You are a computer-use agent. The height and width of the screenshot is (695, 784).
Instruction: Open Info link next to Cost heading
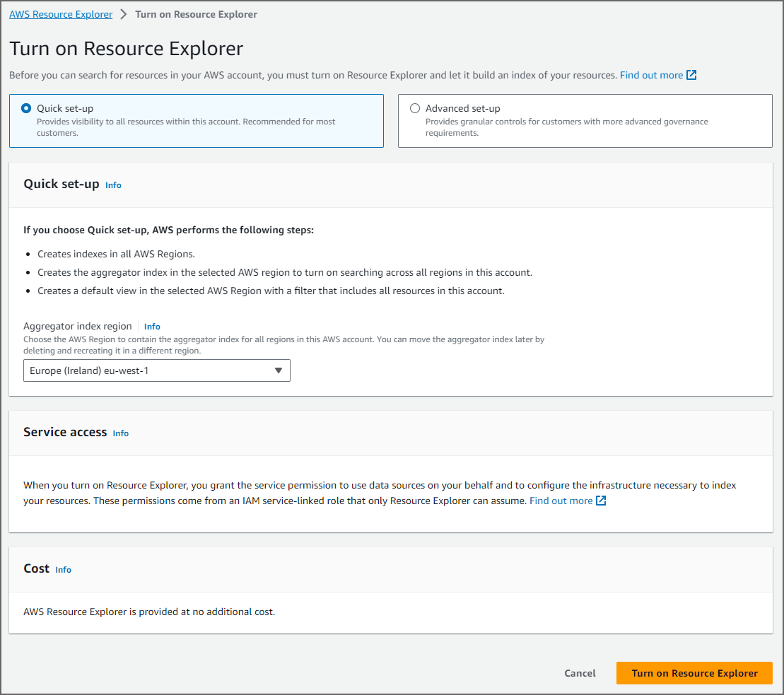[63, 570]
